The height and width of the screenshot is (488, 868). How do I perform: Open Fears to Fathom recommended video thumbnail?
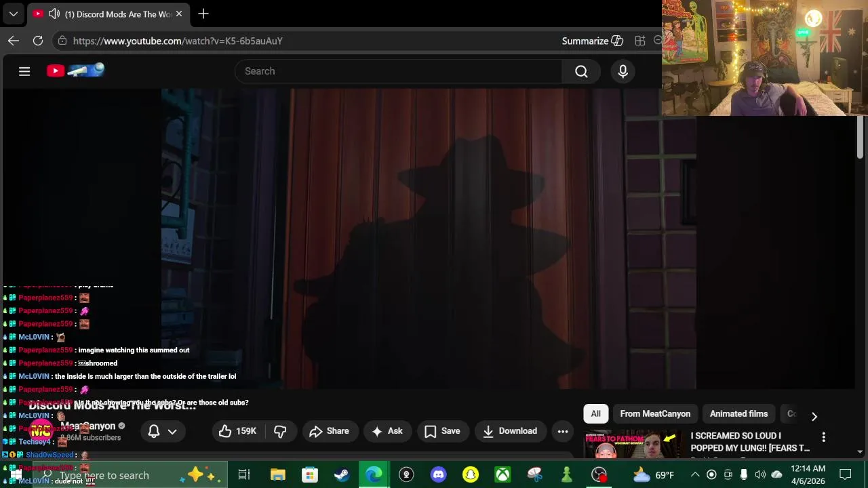point(633,445)
